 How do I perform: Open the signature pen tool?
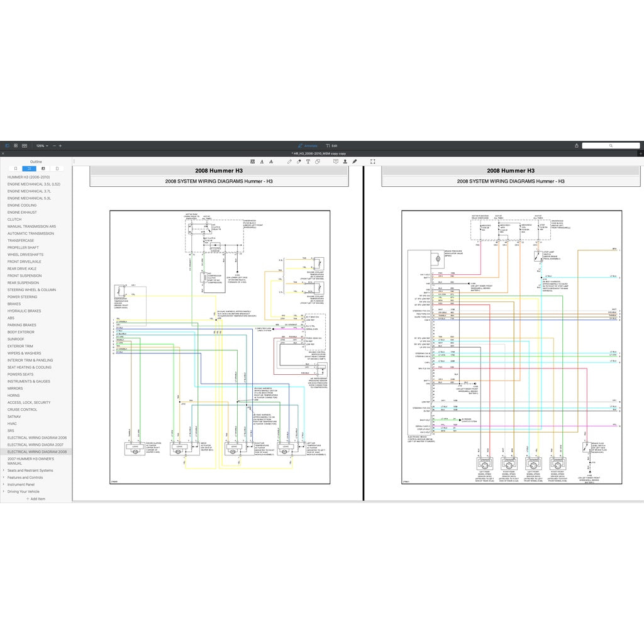click(x=355, y=162)
